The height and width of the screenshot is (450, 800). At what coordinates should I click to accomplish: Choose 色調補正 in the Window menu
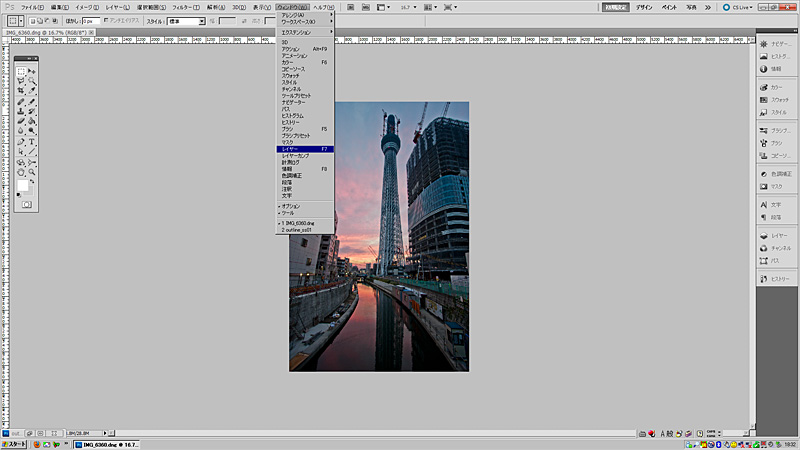pos(305,176)
